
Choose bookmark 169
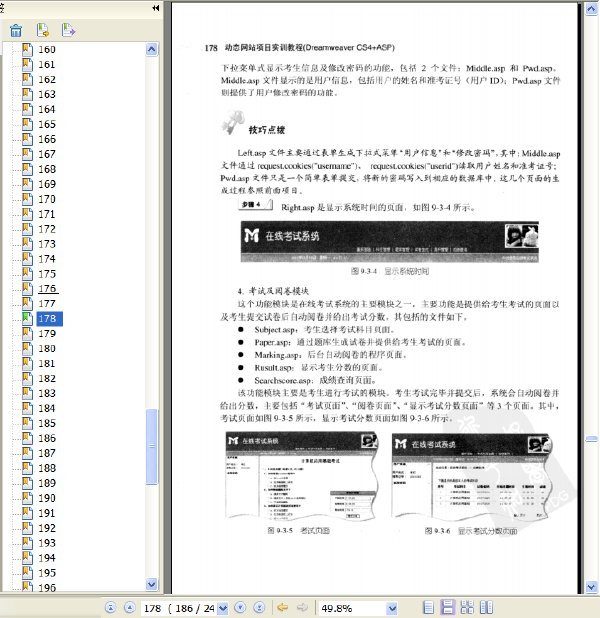pos(47,184)
